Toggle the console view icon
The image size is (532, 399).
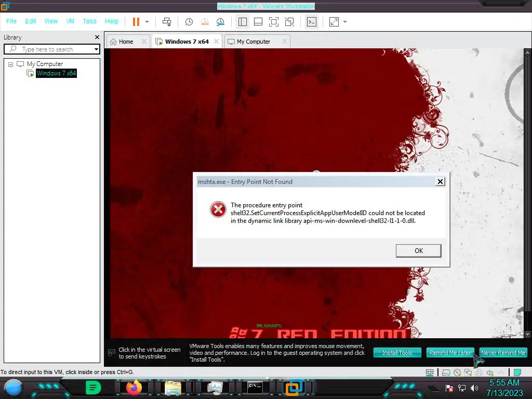[x=312, y=22]
